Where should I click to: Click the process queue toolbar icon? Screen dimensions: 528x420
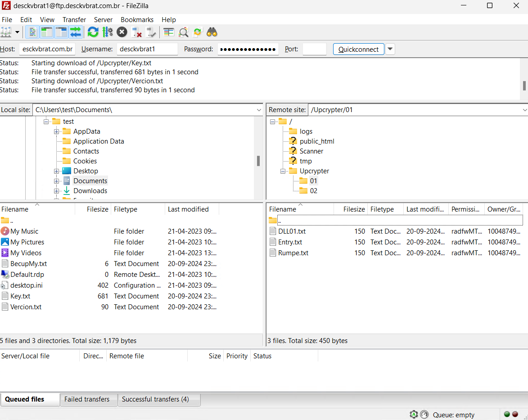click(108, 32)
